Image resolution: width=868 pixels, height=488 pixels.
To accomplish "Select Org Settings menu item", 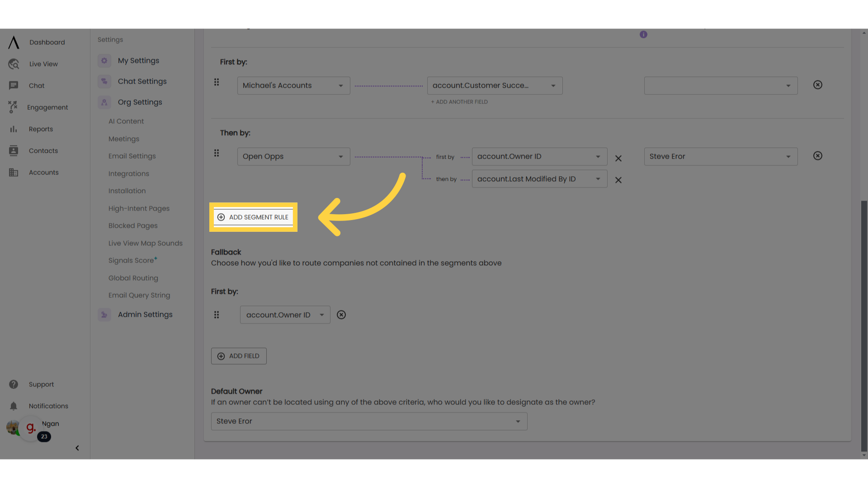I will [x=140, y=102].
